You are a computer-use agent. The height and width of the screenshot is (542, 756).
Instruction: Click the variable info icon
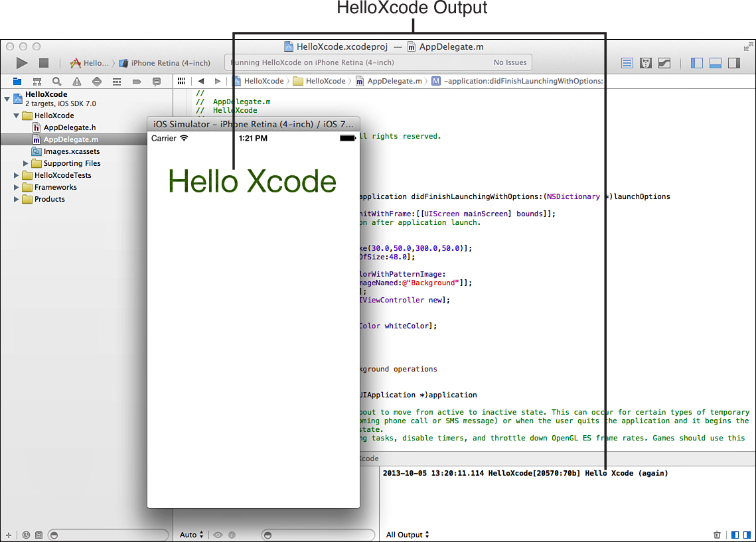(232, 535)
